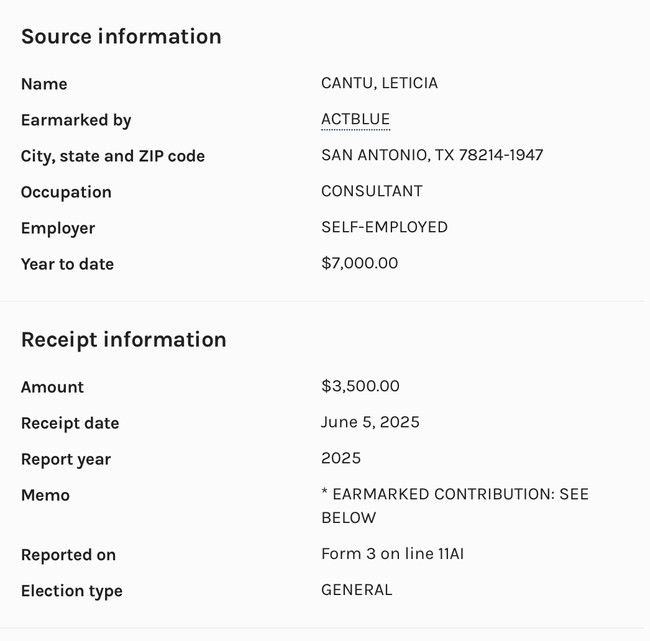The image size is (650, 641).
Task: Open the ACTBLUE earmark link
Action: tap(355, 120)
